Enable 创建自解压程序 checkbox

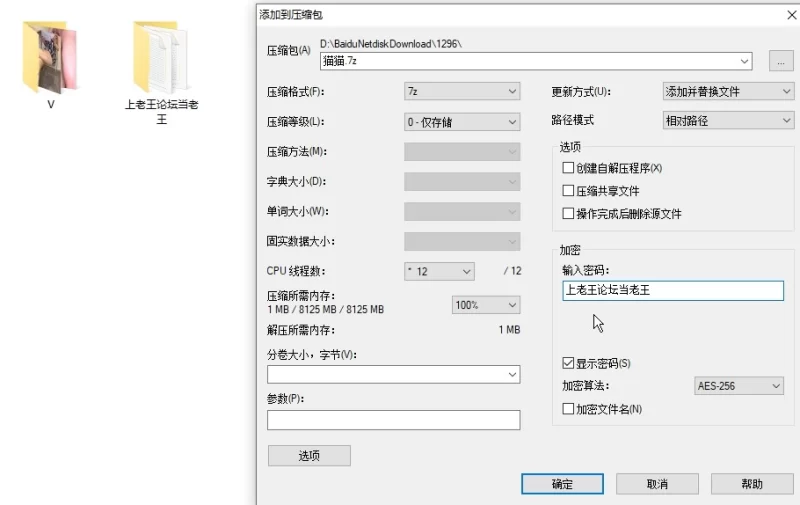pos(568,168)
